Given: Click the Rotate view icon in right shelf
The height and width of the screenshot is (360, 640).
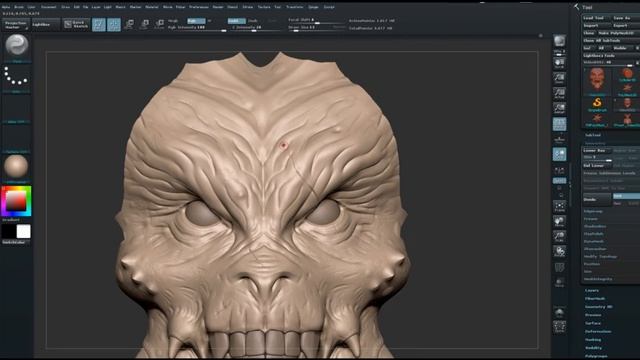Looking at the screenshot, I should pos(560,251).
